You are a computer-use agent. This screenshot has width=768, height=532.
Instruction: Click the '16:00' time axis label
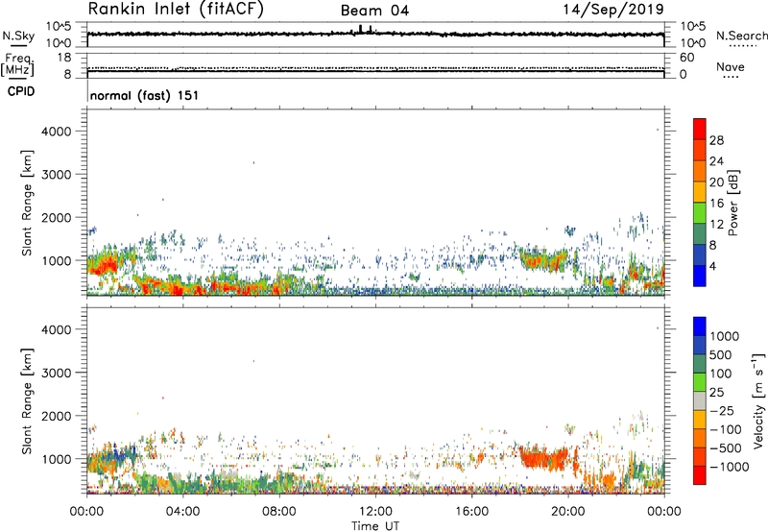click(x=471, y=512)
